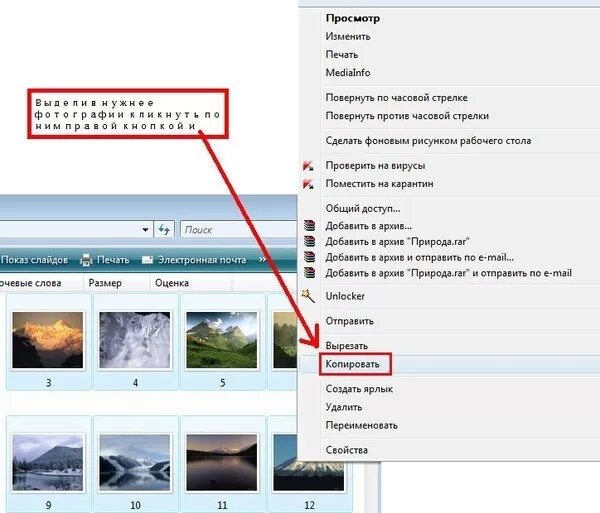Choose Сделать фоновым рисунком рабочего стола
The image size is (600, 513).
(x=428, y=141)
